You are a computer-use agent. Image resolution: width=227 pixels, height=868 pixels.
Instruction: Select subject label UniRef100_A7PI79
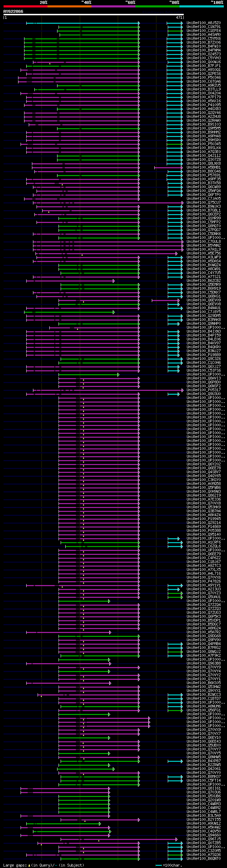click(204, 97)
